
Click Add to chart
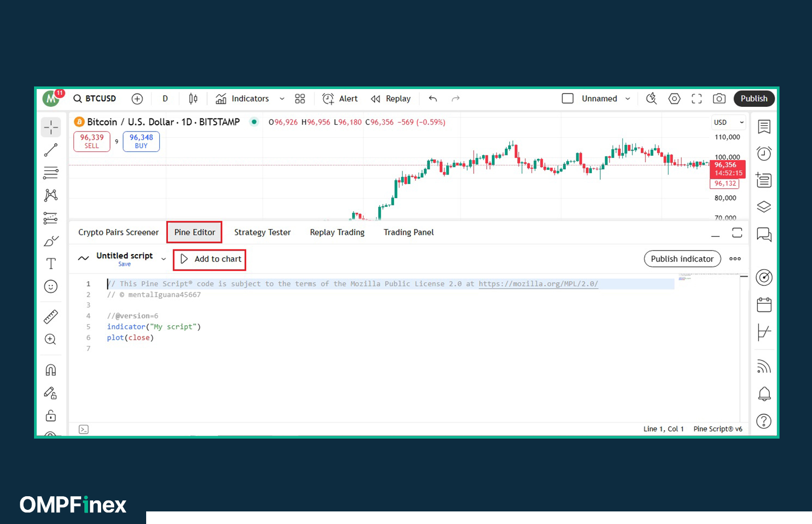point(211,259)
